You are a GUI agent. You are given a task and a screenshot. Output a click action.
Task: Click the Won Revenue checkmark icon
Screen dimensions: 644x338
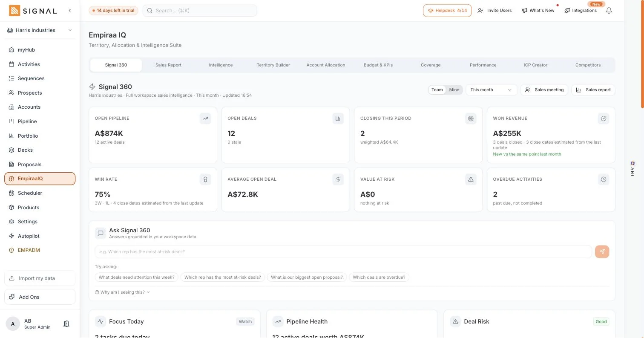pos(604,118)
